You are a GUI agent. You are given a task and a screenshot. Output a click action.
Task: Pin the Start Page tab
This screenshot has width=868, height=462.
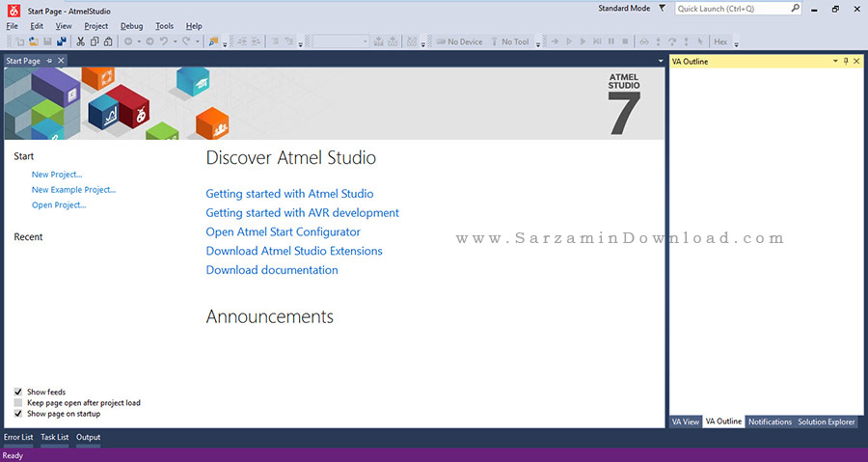coord(49,61)
